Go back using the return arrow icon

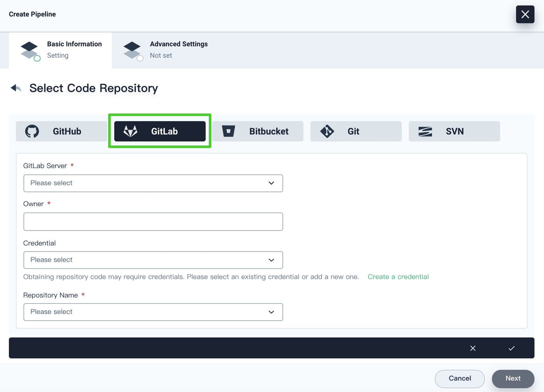(16, 88)
